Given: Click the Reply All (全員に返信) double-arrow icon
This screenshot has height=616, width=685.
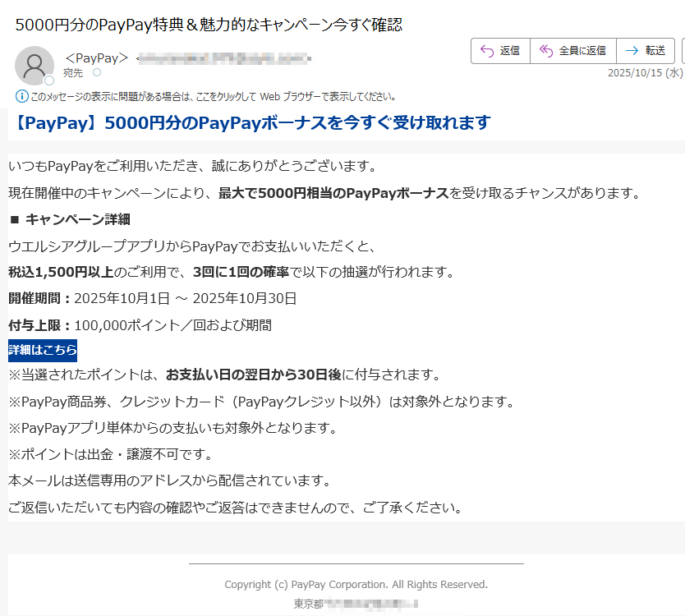Looking at the screenshot, I should (x=545, y=50).
